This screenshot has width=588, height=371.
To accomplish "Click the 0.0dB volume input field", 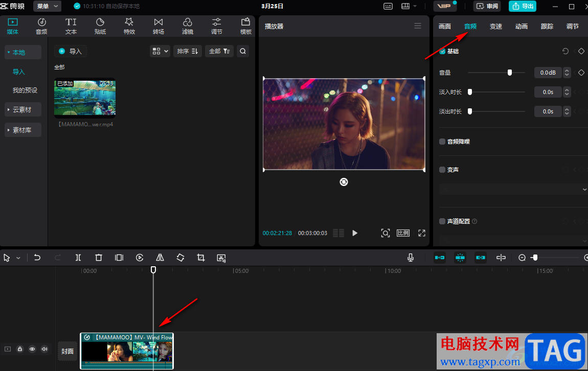I will point(548,73).
